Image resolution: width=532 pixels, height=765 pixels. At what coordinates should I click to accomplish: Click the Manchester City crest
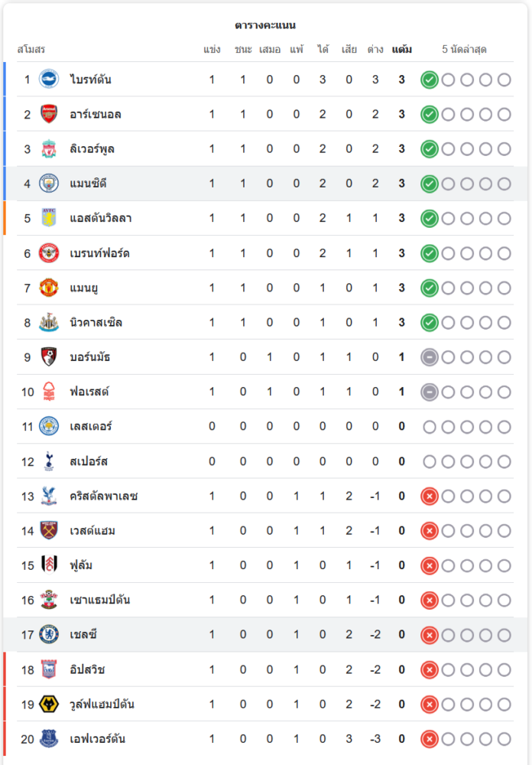pyautogui.click(x=49, y=184)
